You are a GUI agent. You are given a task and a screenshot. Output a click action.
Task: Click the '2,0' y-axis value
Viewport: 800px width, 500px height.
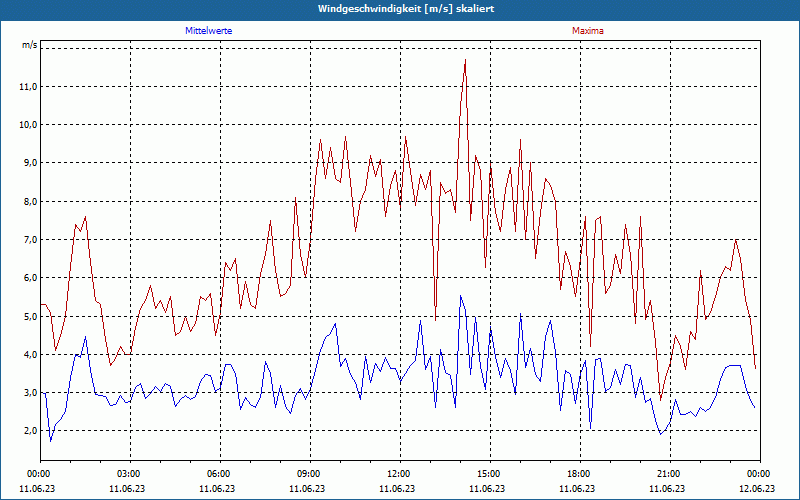pyautogui.click(x=30, y=431)
